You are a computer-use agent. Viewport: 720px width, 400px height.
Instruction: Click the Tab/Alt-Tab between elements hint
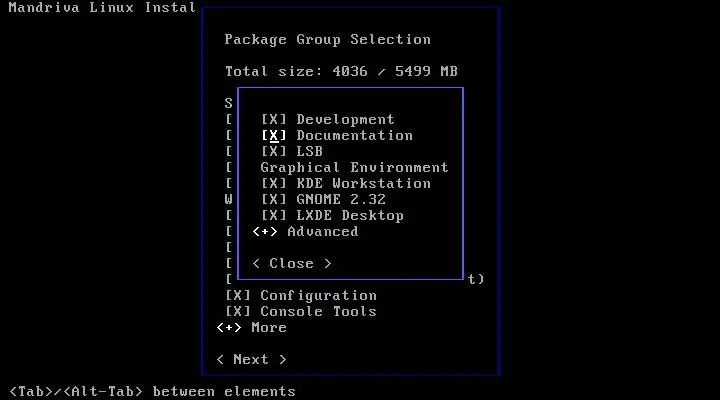[152, 391]
